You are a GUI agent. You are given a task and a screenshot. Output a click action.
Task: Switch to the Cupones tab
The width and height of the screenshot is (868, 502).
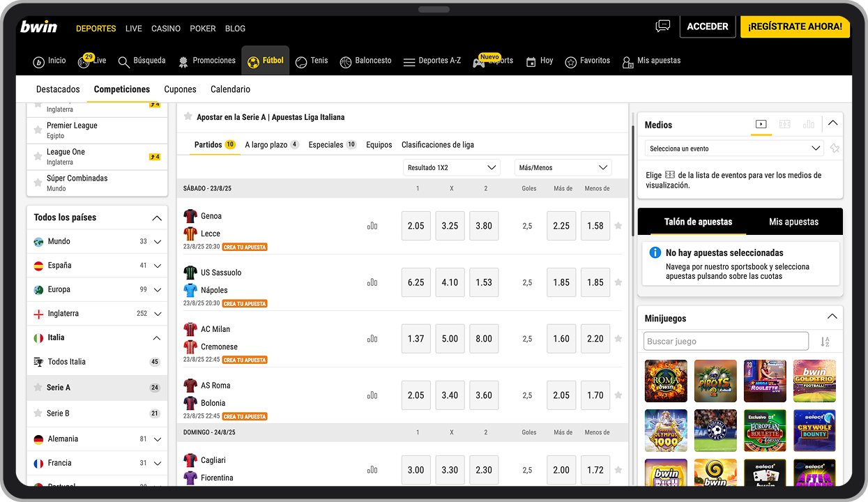point(180,89)
